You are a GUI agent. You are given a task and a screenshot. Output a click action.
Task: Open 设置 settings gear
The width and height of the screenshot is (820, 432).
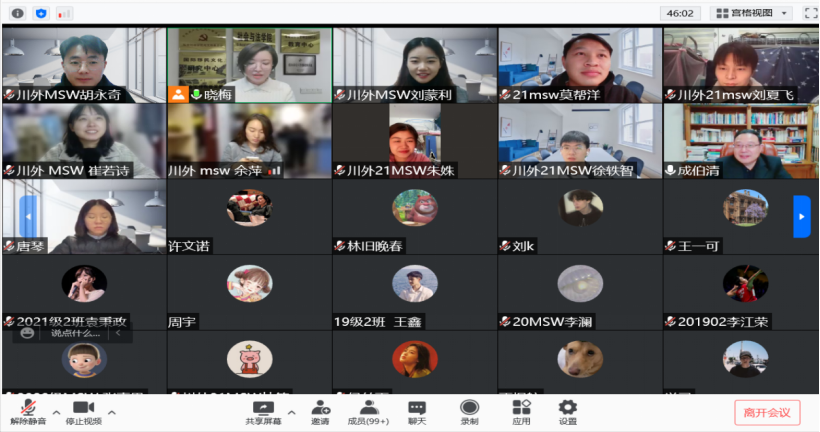(x=568, y=411)
